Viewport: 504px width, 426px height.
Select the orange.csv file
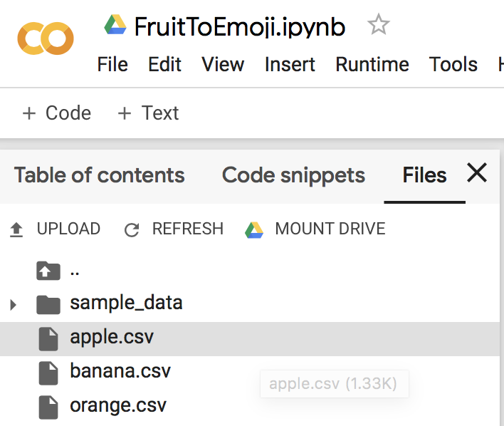[x=117, y=405]
